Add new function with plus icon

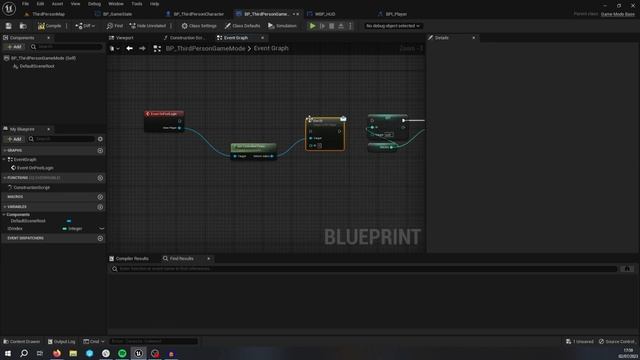click(x=100, y=178)
